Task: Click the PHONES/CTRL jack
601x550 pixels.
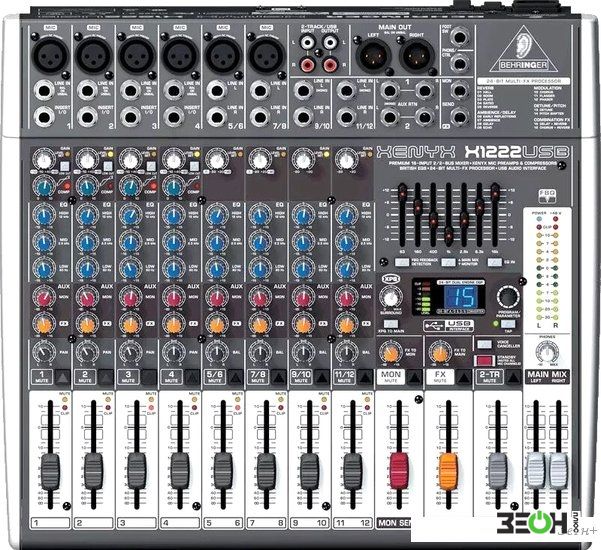Action: click(460, 63)
